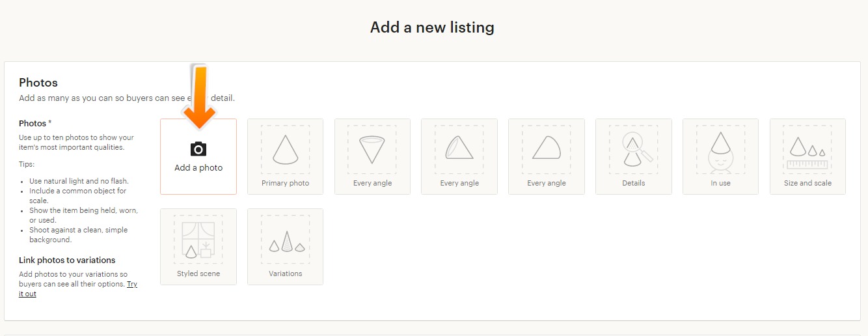Click the orange downward arrow pointer
This screenshot has height=336, width=868.
pos(201,96)
